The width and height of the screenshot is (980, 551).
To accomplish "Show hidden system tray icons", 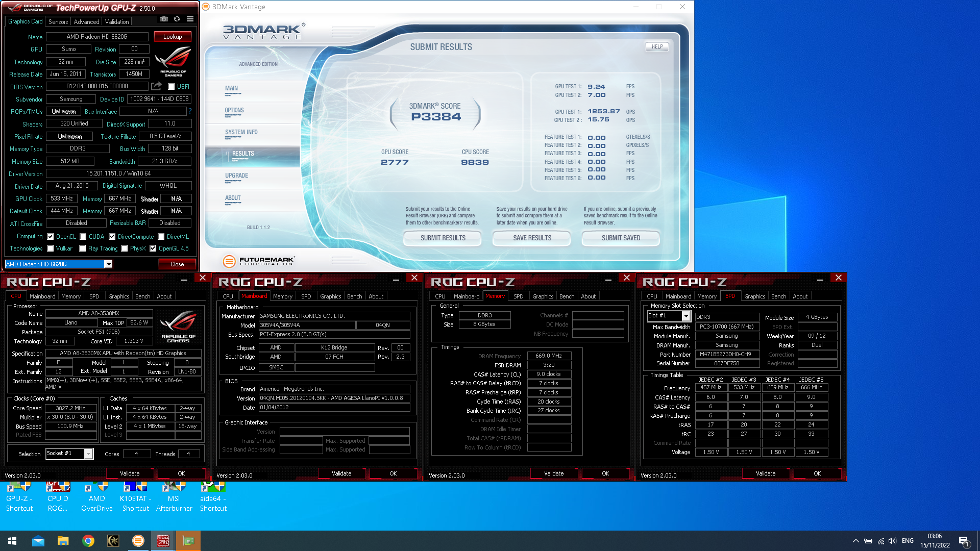I will coord(855,541).
